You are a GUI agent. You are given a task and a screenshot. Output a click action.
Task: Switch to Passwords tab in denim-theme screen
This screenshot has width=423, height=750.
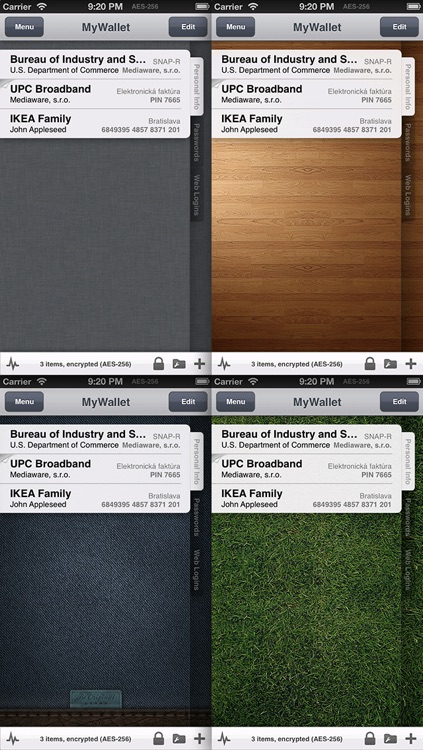click(x=197, y=518)
